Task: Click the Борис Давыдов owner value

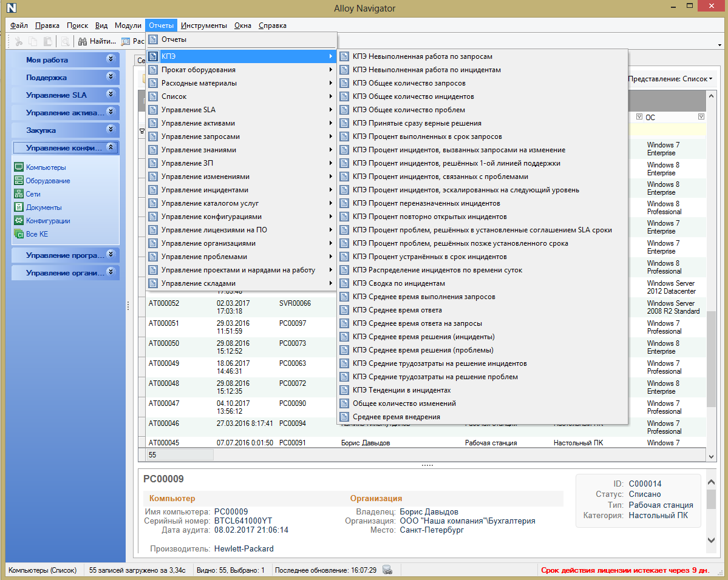Action: tap(429, 511)
